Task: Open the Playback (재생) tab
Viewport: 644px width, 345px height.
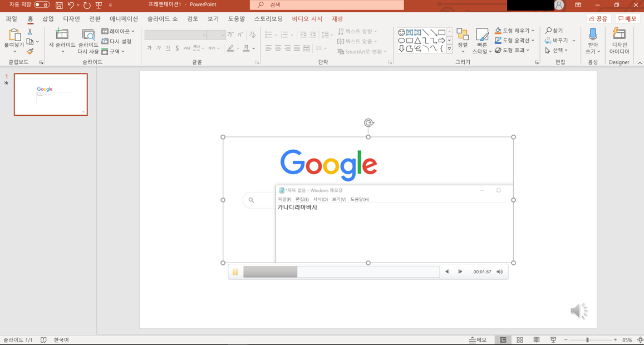Action: click(x=337, y=19)
